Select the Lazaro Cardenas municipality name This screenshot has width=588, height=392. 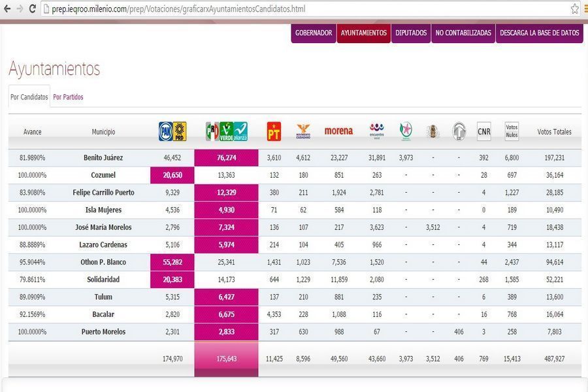103,244
